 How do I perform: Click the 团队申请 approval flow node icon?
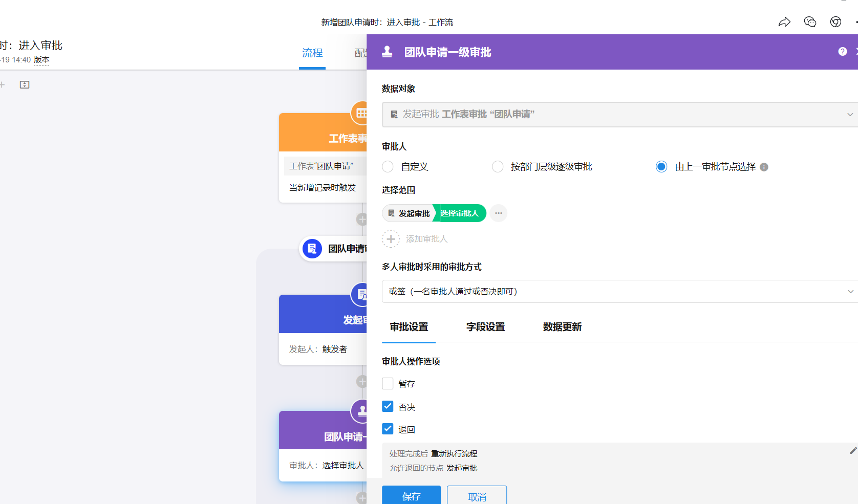pyautogui.click(x=312, y=249)
